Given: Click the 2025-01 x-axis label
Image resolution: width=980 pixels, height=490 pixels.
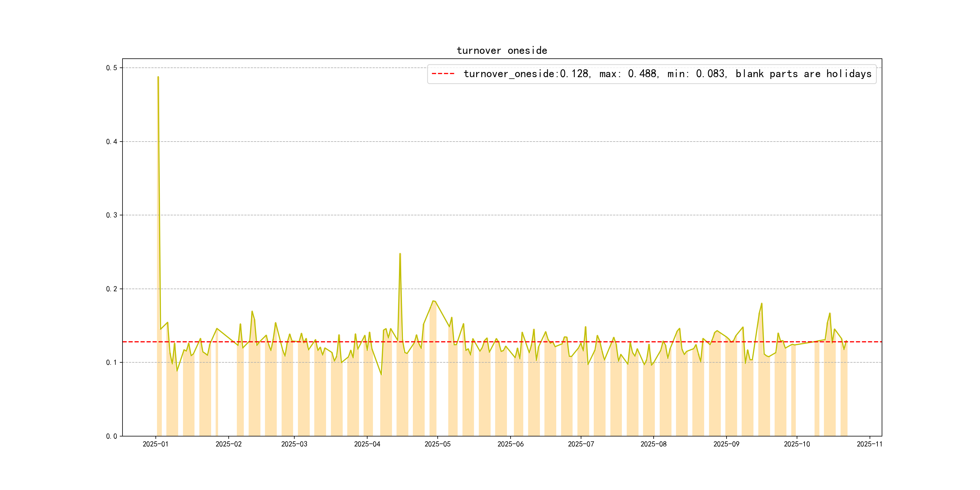Looking at the screenshot, I should pos(155,444).
